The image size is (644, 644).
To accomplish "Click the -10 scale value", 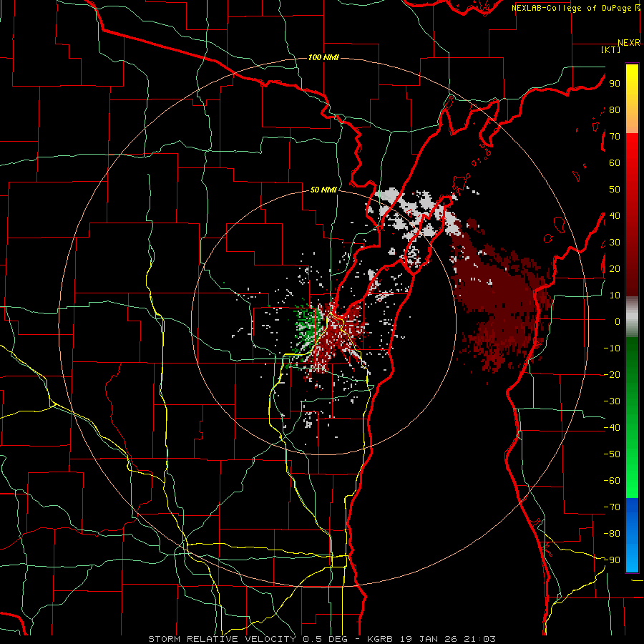I will (x=612, y=348).
